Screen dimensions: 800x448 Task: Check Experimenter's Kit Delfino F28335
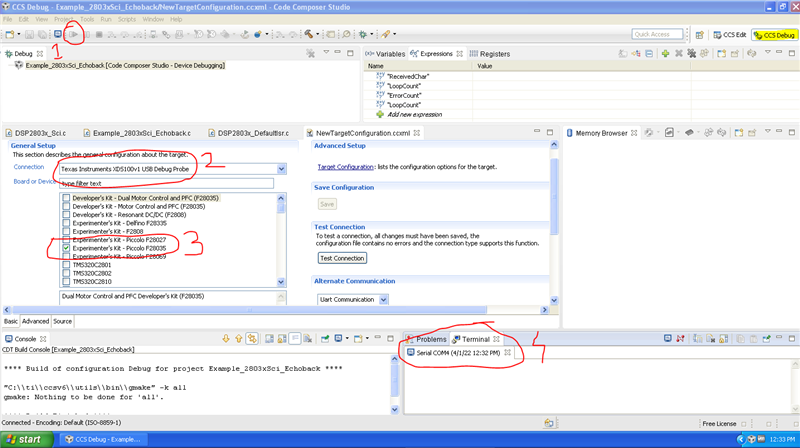[x=66, y=223]
